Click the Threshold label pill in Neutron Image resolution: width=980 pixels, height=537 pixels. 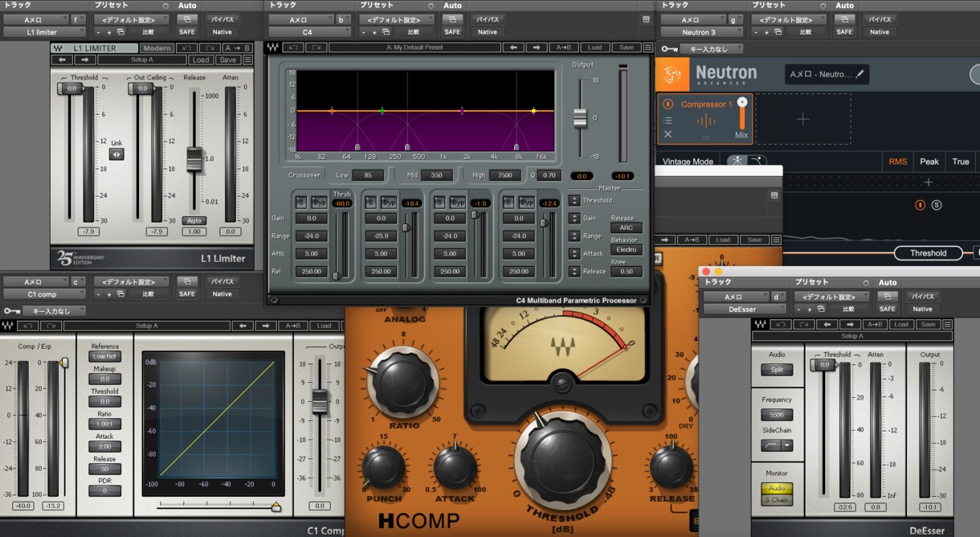tap(929, 253)
